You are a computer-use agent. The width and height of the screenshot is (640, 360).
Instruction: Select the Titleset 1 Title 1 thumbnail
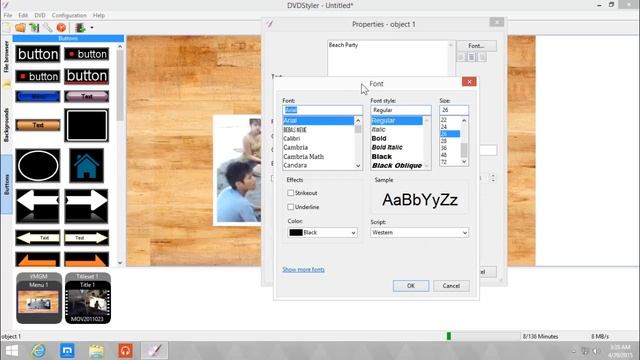coord(87,298)
